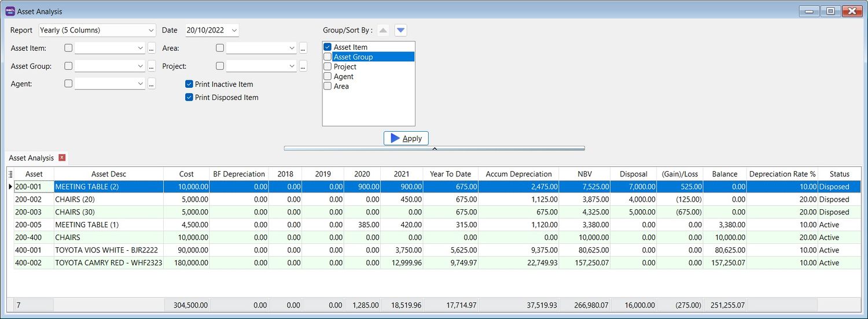Move selected group up with arrow button
The image size is (868, 319).
383,30
